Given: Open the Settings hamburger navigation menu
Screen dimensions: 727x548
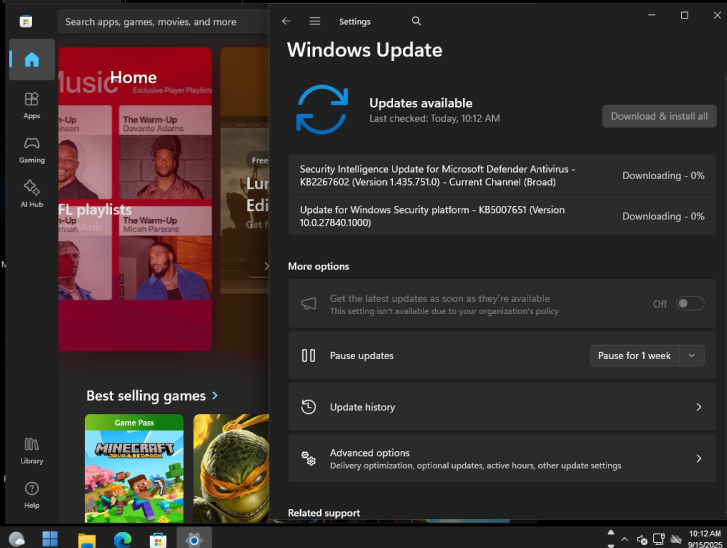Looking at the screenshot, I should [315, 21].
